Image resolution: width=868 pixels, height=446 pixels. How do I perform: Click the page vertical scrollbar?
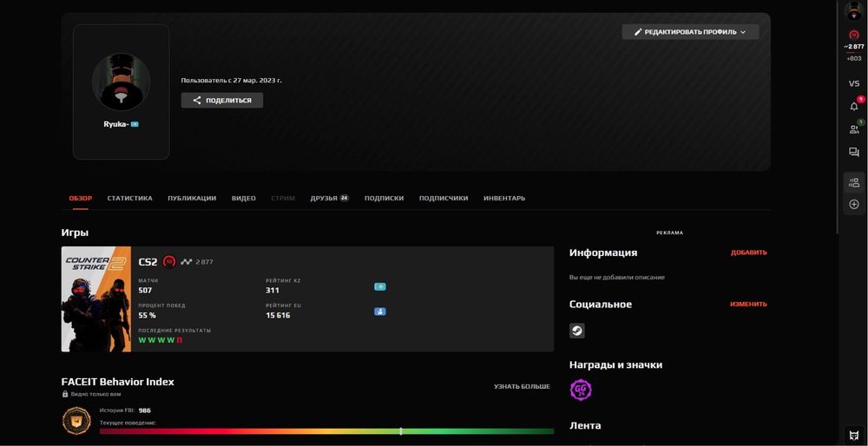click(838, 116)
